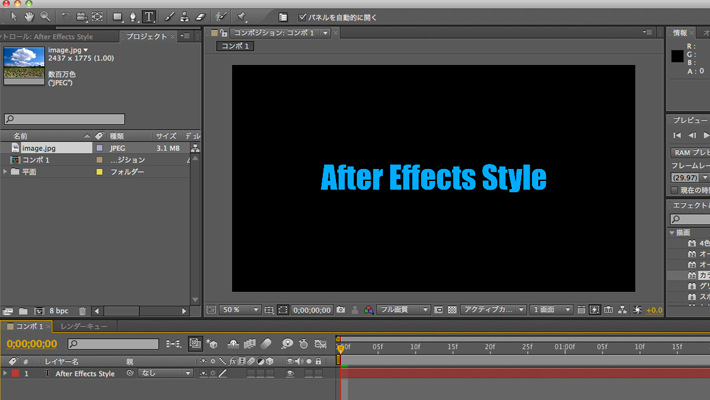Click the red layer label color swatch

point(16,373)
